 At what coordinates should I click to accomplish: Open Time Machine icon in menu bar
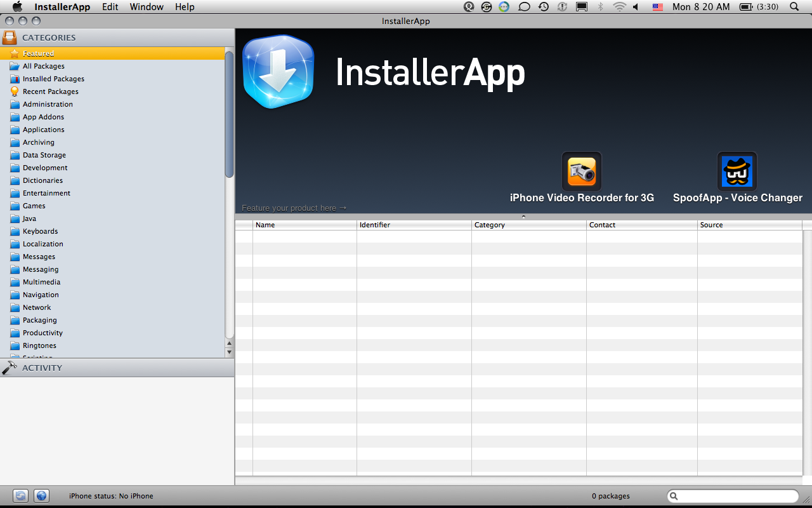coord(544,7)
